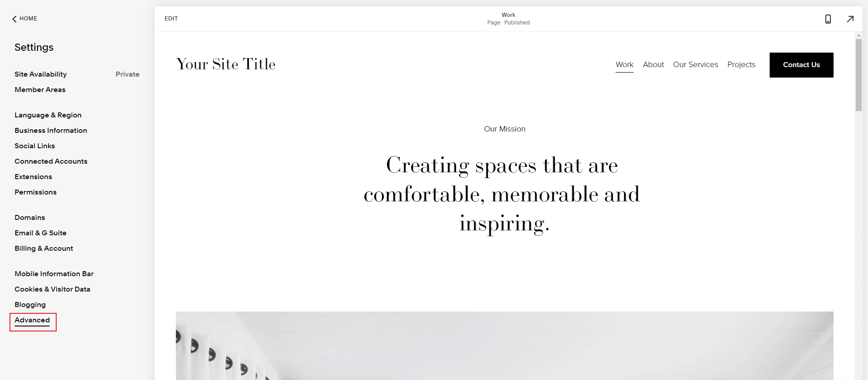Open Member Areas settings
Image resolution: width=868 pixels, height=380 pixels.
[x=40, y=90]
